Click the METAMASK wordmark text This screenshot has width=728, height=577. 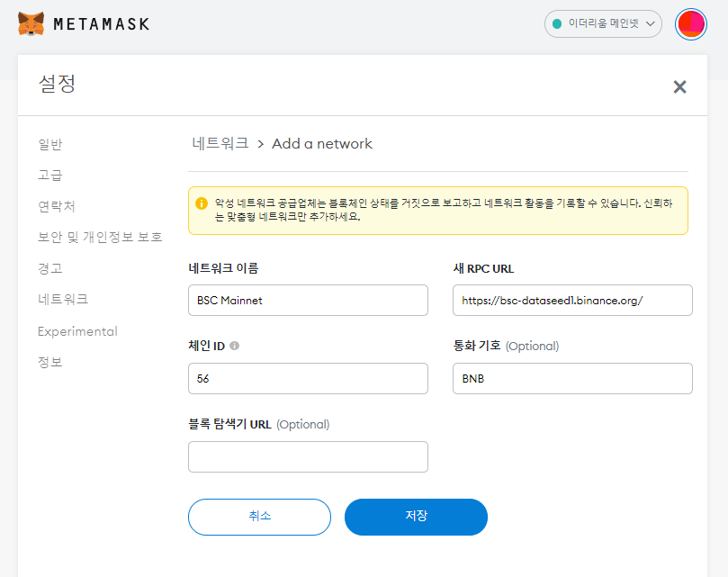[x=102, y=24]
